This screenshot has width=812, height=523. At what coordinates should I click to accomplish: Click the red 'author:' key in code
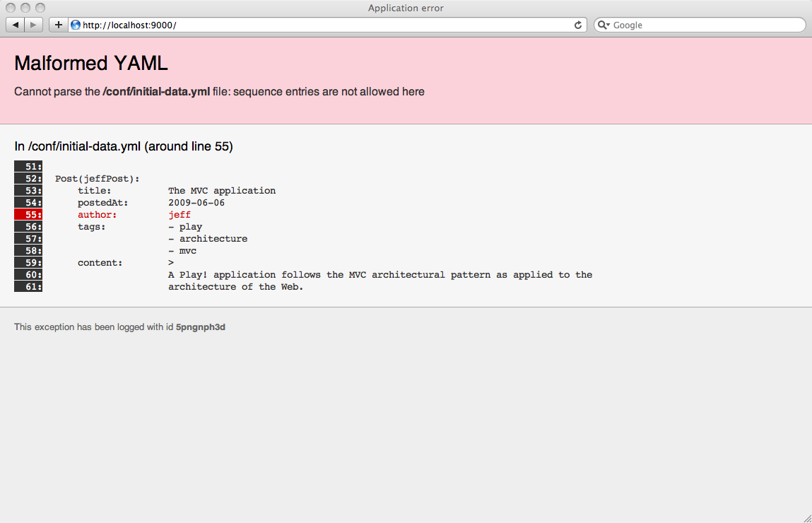tap(98, 215)
